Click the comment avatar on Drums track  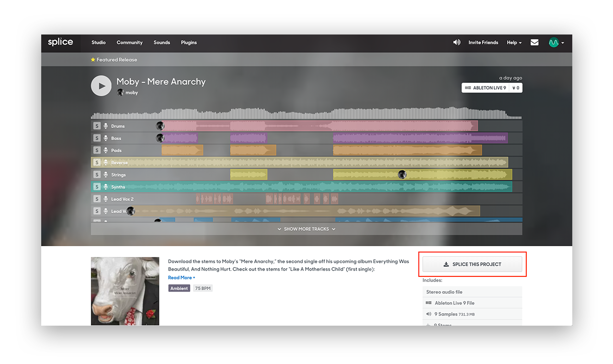click(160, 126)
